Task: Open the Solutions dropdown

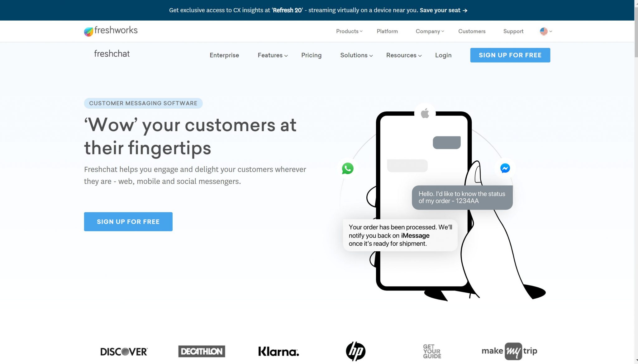Action: click(x=356, y=55)
